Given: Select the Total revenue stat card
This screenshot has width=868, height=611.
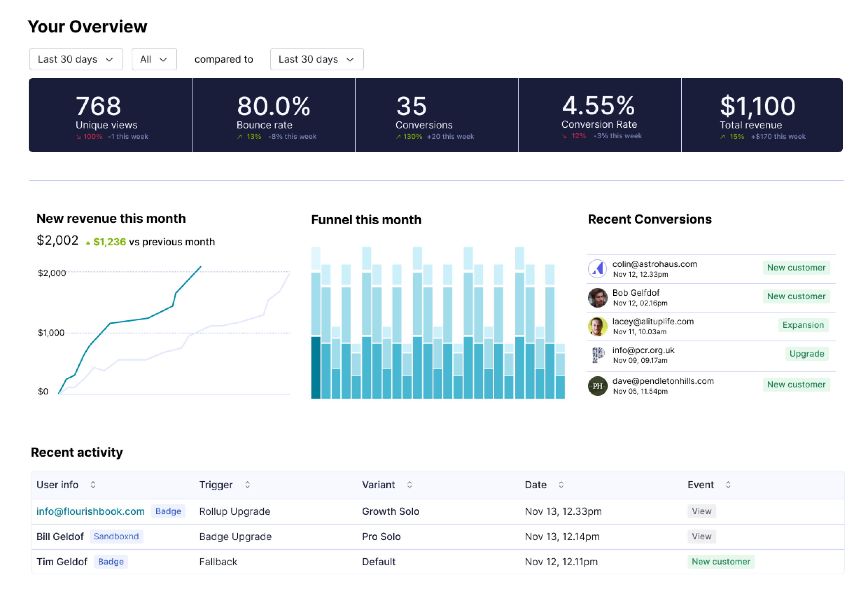Looking at the screenshot, I should tap(762, 115).
